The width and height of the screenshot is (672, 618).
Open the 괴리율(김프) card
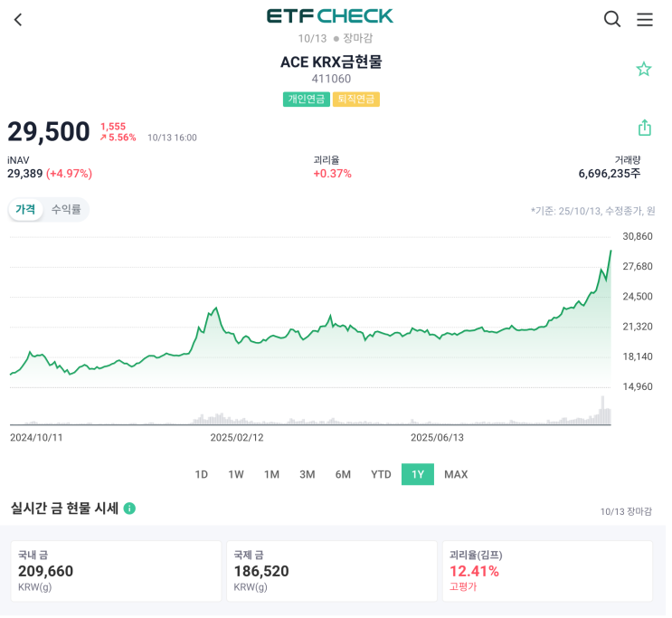(x=547, y=571)
